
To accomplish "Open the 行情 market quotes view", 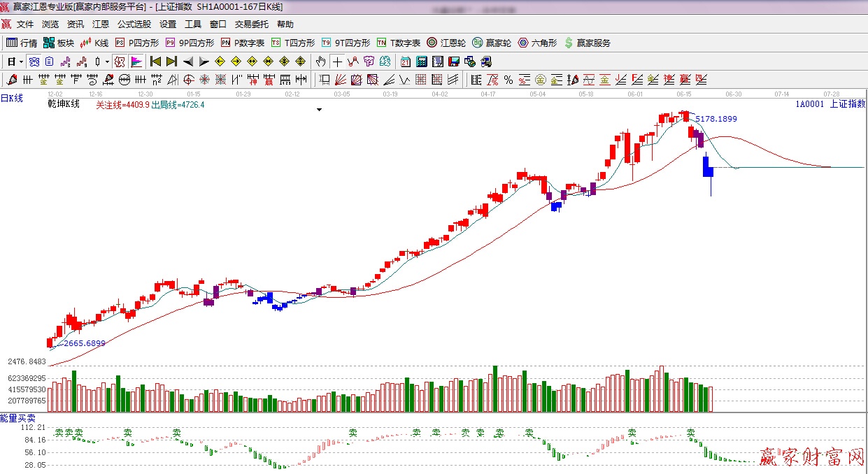I will pos(22,43).
